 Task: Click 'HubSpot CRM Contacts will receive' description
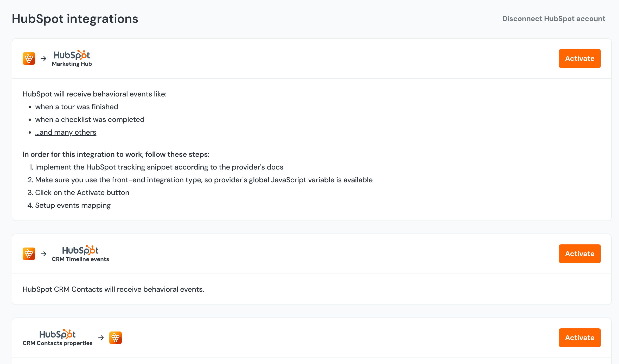coord(113,289)
